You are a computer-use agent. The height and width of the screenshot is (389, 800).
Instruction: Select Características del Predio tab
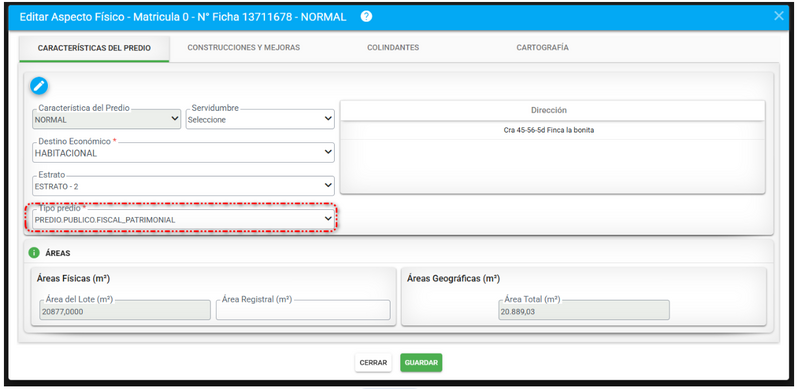94,48
